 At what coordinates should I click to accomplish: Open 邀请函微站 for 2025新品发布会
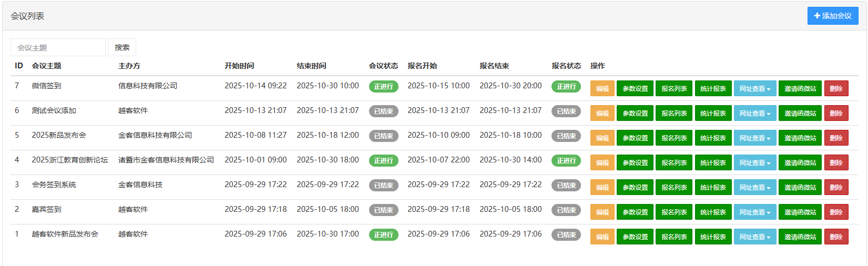800,138
